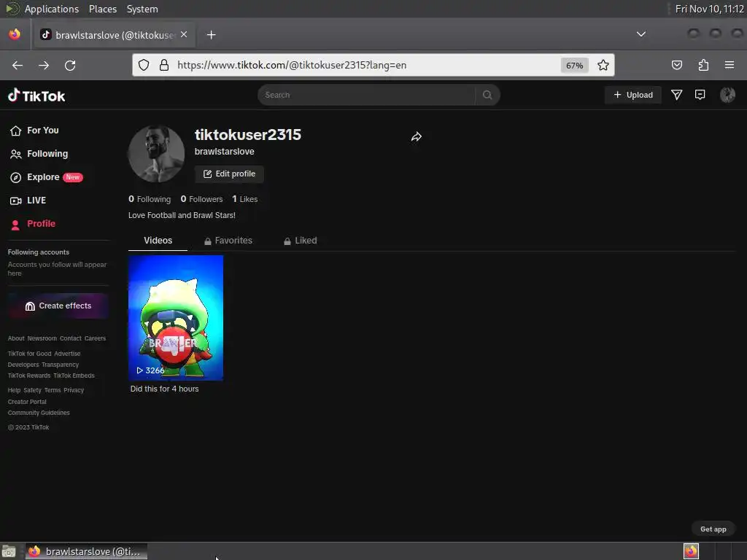Switch to the Favorites tab
747x560 pixels.
(228, 241)
